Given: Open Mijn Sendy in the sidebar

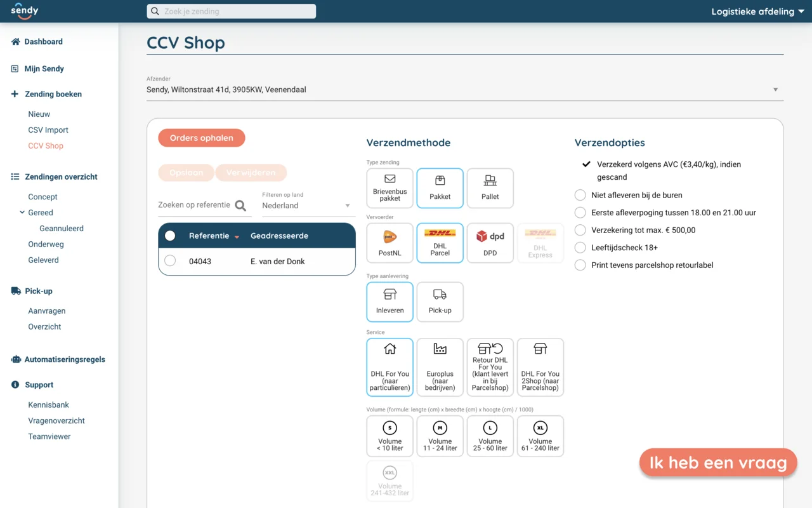Looking at the screenshot, I should pyautogui.click(x=44, y=69).
